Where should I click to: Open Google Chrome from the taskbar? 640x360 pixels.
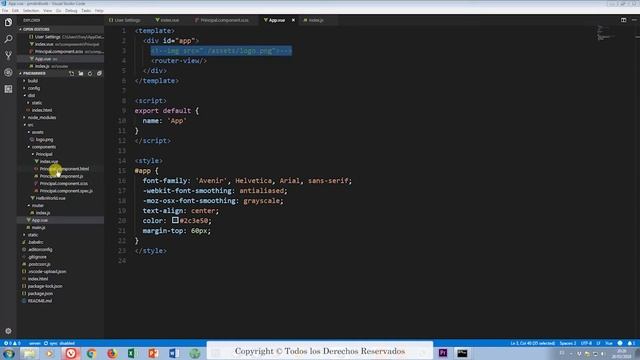91,353
